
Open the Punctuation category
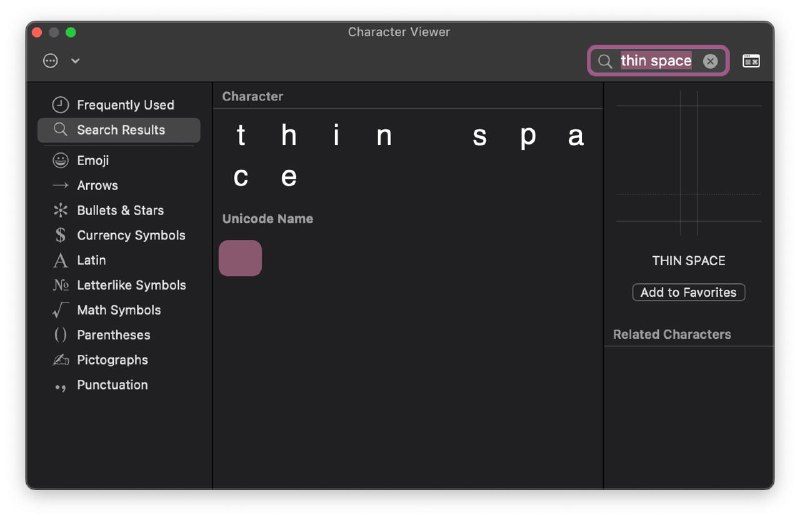(x=119, y=385)
